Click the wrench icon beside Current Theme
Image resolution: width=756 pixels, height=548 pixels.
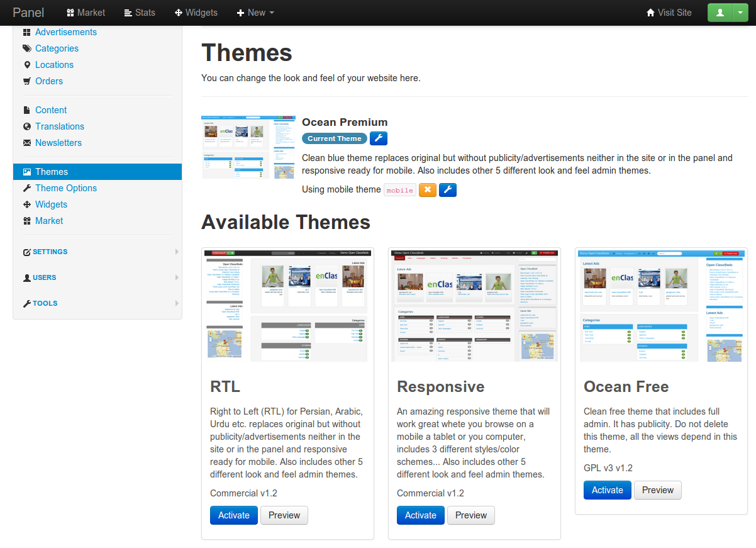point(378,138)
